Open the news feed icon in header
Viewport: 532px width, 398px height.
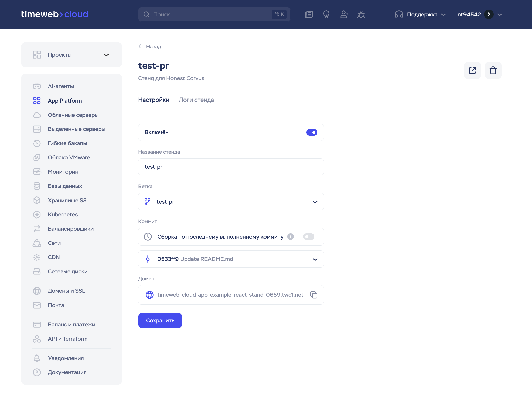(x=309, y=15)
